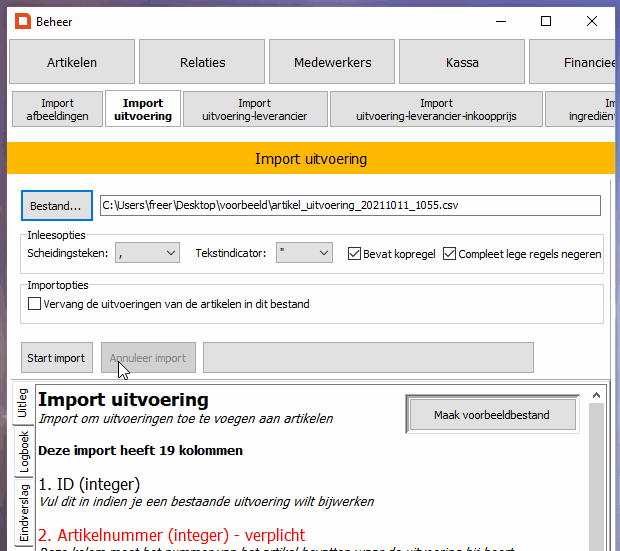The width and height of the screenshot is (620, 551).
Task: Open the Kassa section
Action: pos(462,62)
